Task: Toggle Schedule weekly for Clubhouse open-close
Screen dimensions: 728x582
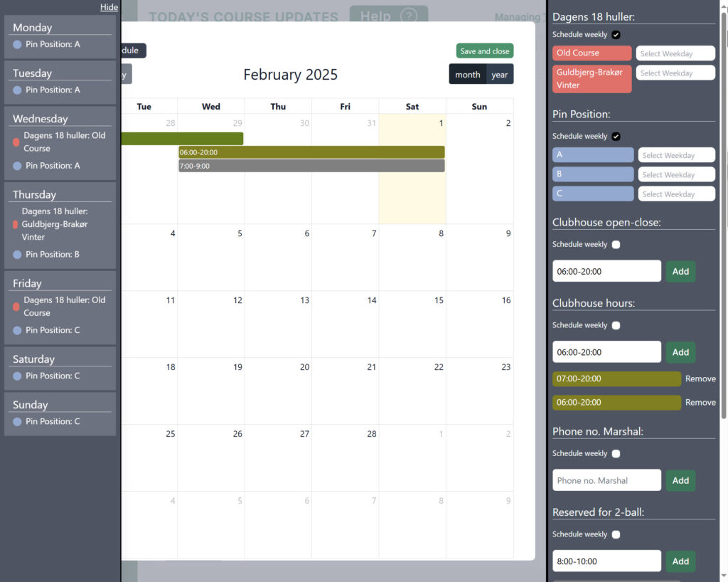Action: [616, 245]
